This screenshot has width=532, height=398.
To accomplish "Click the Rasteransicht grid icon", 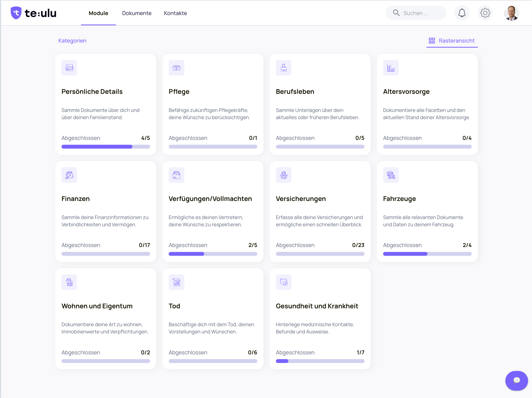I will [x=431, y=41].
